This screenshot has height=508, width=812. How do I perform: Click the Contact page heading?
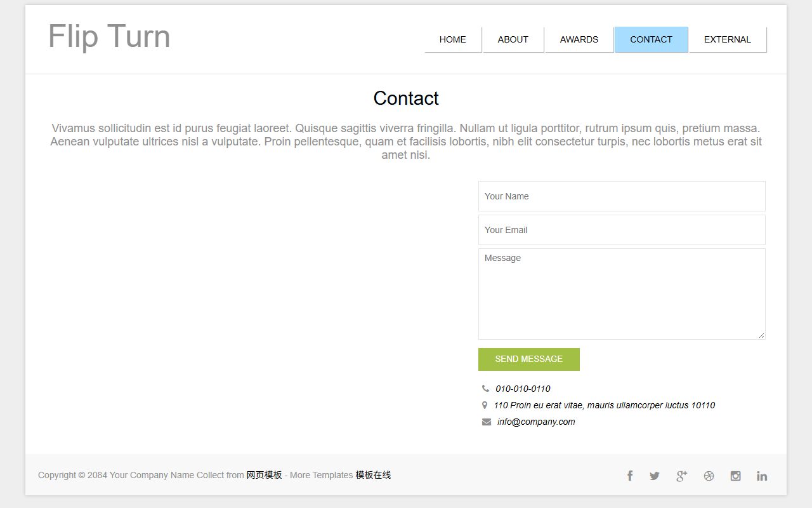[x=406, y=98]
